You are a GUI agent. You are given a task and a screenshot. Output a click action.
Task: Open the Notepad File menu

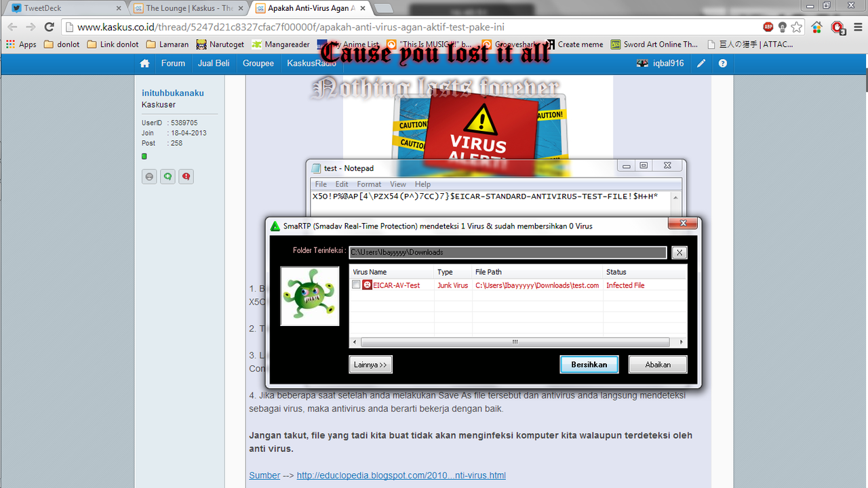321,184
